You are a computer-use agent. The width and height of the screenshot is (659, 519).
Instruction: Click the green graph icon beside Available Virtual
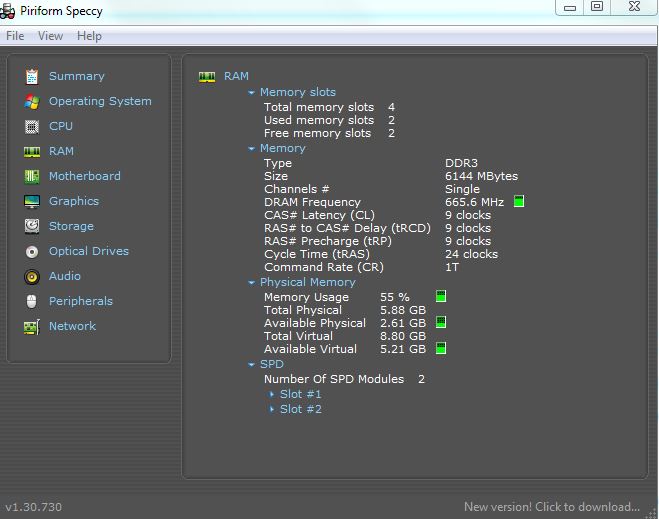[441, 348]
